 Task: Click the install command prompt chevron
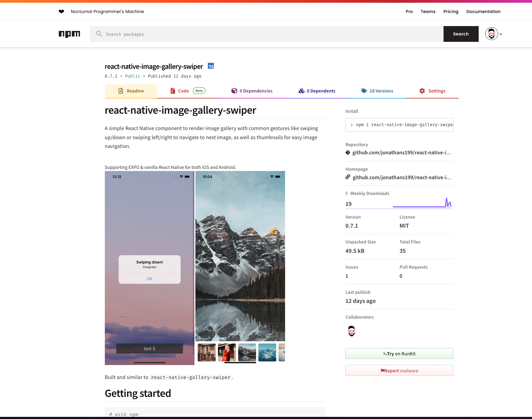tap(351, 125)
